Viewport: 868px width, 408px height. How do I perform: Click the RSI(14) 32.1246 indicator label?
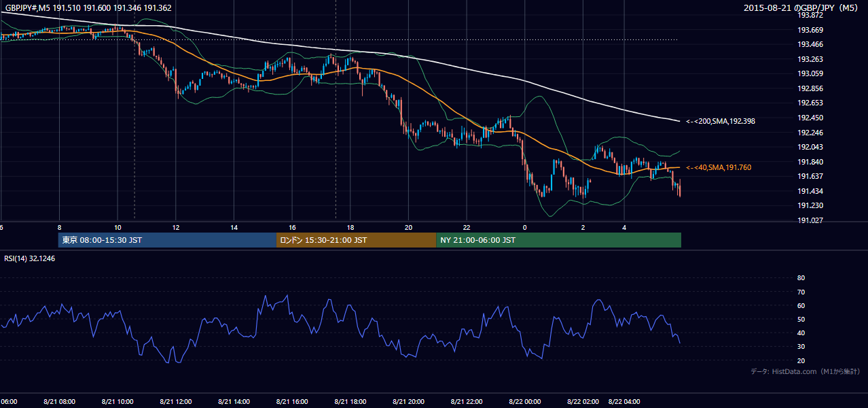pos(30,258)
